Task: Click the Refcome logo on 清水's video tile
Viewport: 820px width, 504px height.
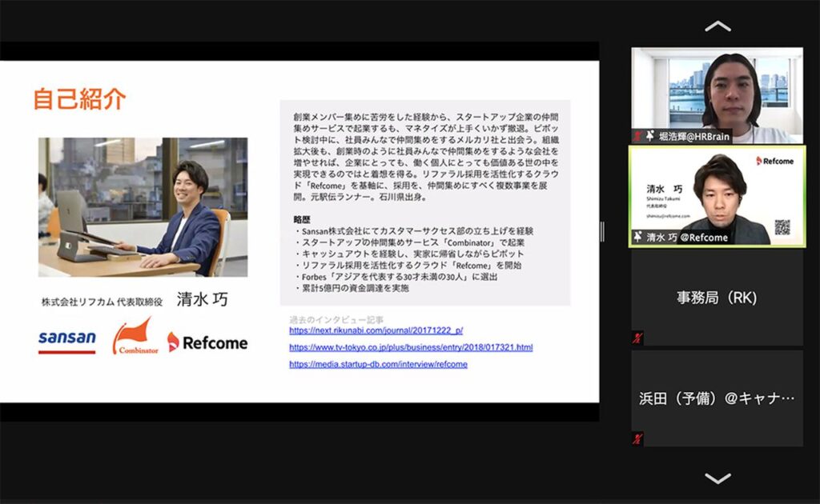Action: (x=774, y=161)
